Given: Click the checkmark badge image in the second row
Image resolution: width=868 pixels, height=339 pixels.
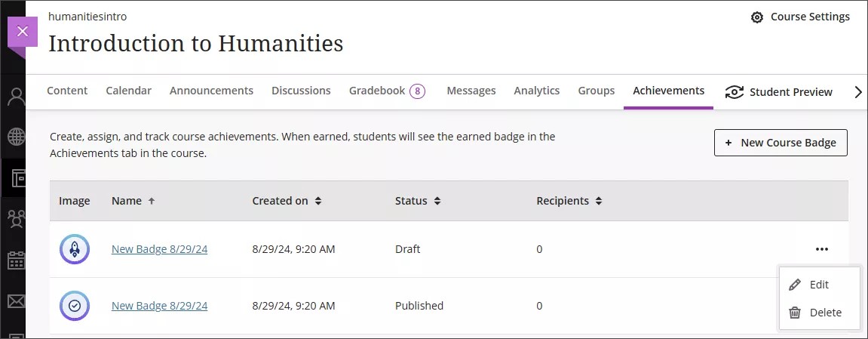Looking at the screenshot, I should click(75, 306).
